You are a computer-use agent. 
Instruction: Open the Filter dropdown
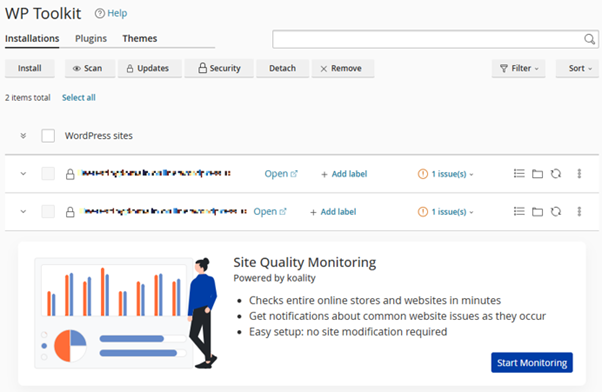tap(519, 68)
